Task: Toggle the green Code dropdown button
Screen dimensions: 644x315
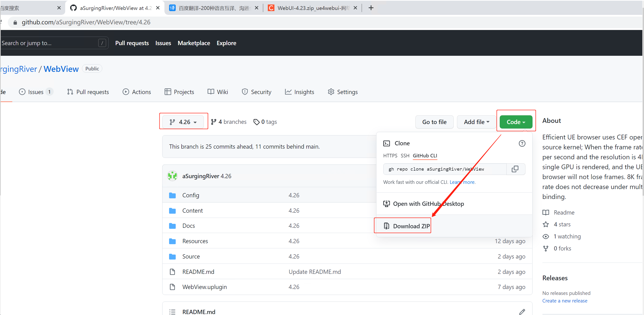Action: tap(516, 122)
